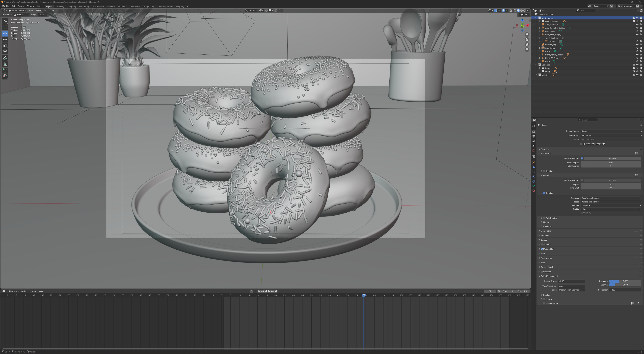This screenshot has width=644, height=354.
Task: Expand the Light Paths panel
Action: pos(546,231)
